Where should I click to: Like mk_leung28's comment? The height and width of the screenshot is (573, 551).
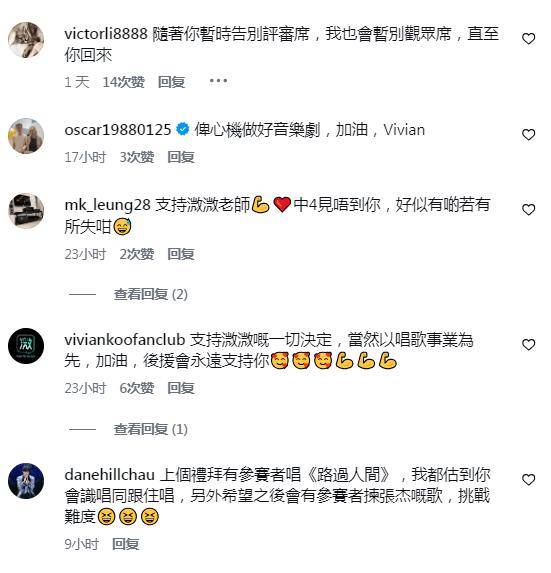pyautogui.click(x=528, y=210)
